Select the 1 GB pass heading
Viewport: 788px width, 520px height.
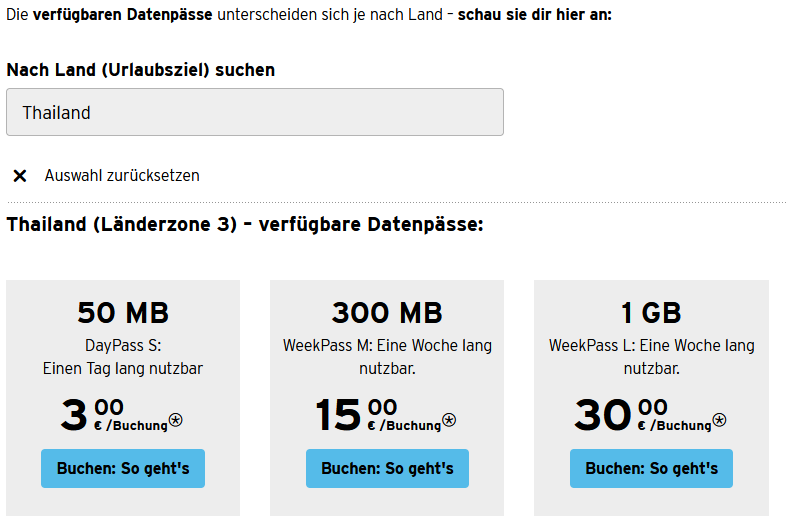[x=651, y=313]
